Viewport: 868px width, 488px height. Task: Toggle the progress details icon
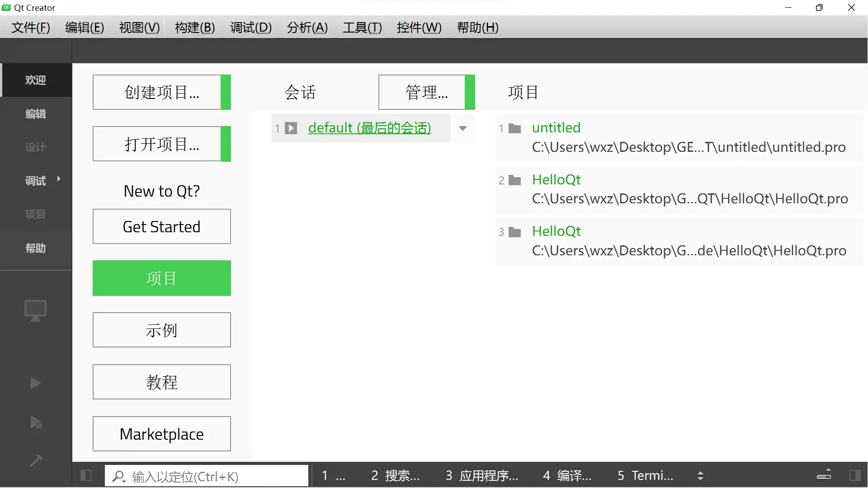(824, 474)
